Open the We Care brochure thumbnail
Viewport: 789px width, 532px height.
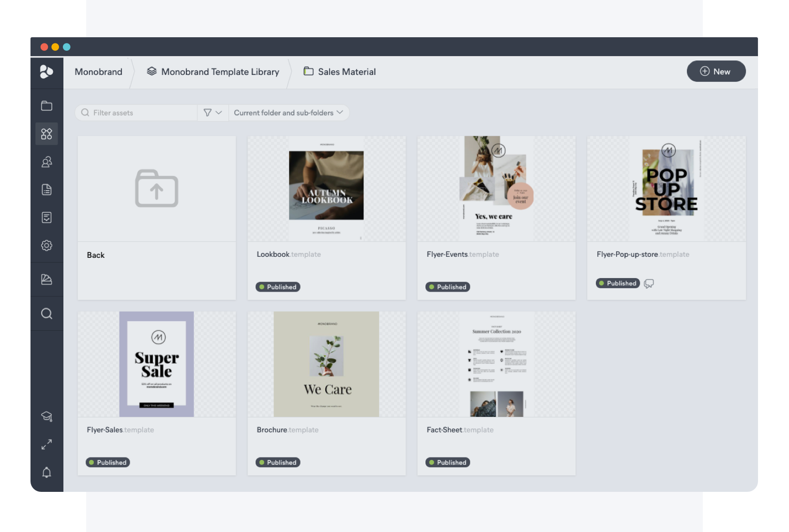(326, 364)
